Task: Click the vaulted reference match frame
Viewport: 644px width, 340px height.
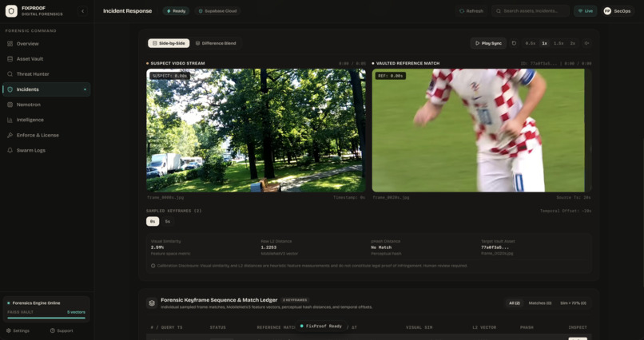Action: [481, 130]
